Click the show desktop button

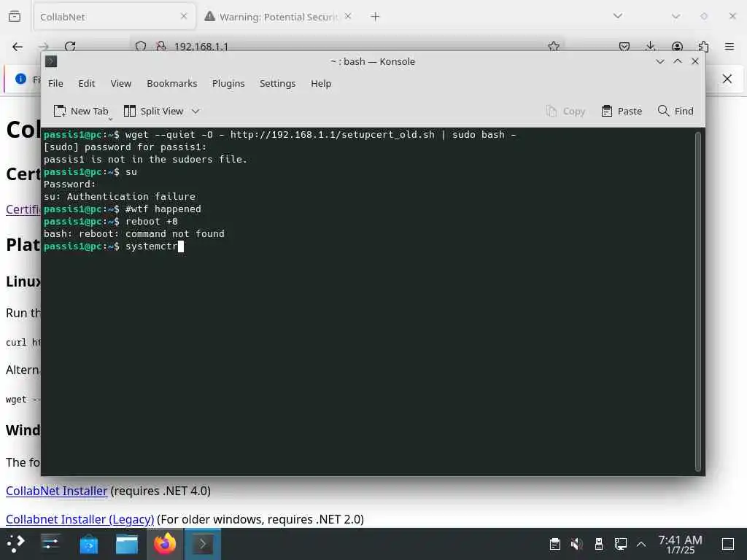pos(728,544)
